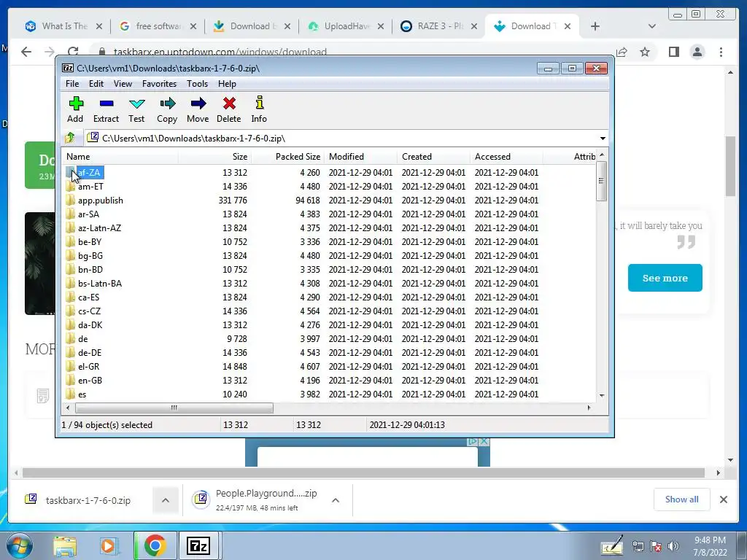
Task: Open Chrome profile avatar
Action: click(697, 52)
